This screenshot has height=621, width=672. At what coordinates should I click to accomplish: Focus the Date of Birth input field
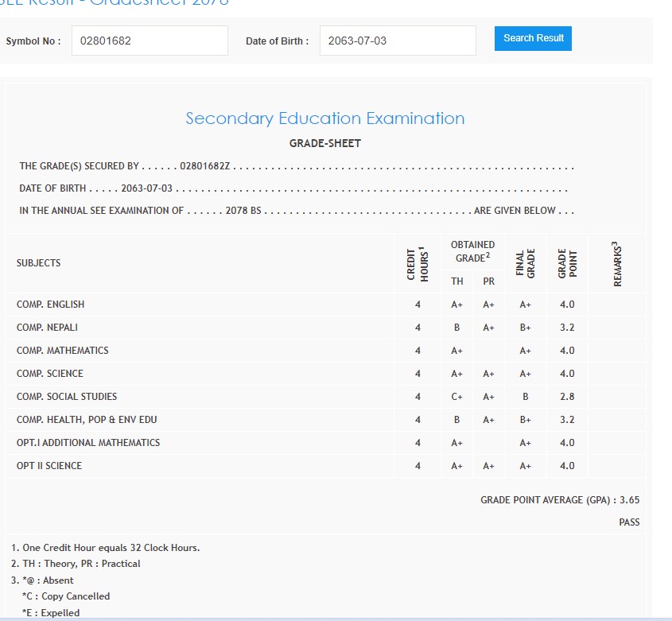point(397,41)
